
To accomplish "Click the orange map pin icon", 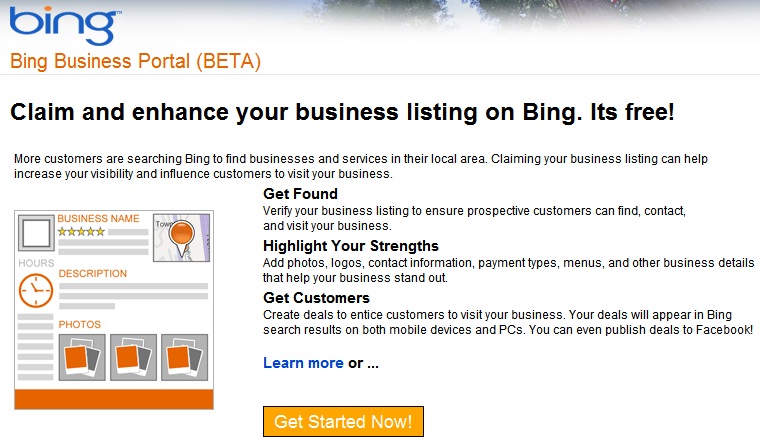I will pos(181,236).
